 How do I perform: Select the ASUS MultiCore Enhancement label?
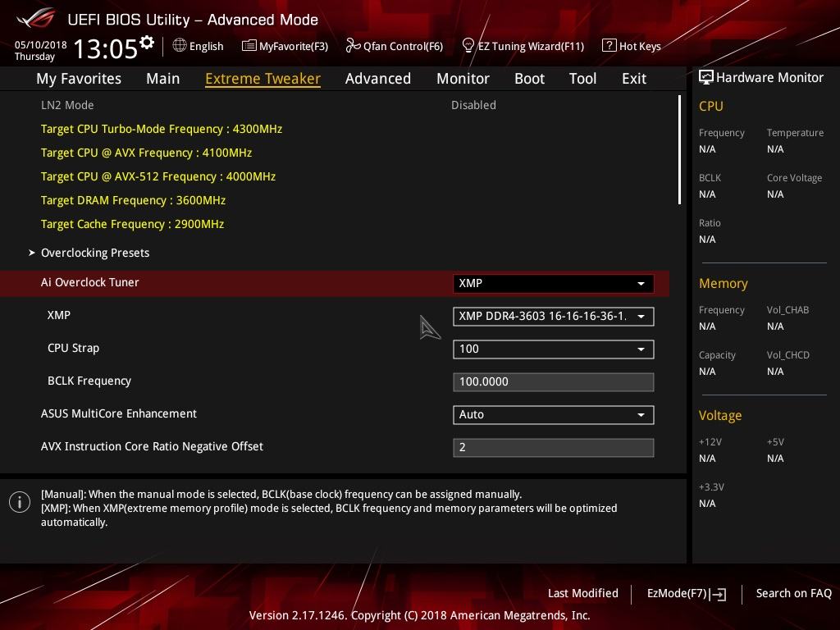[x=119, y=413]
